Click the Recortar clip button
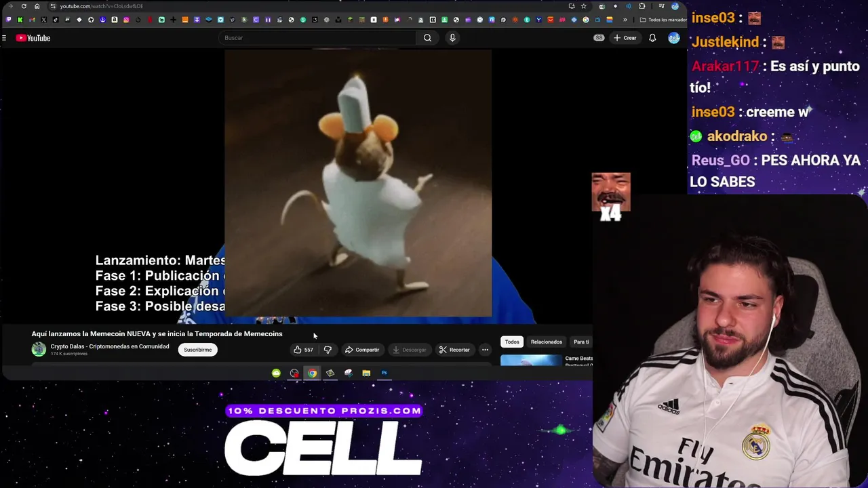This screenshot has height=488, width=868. click(454, 350)
